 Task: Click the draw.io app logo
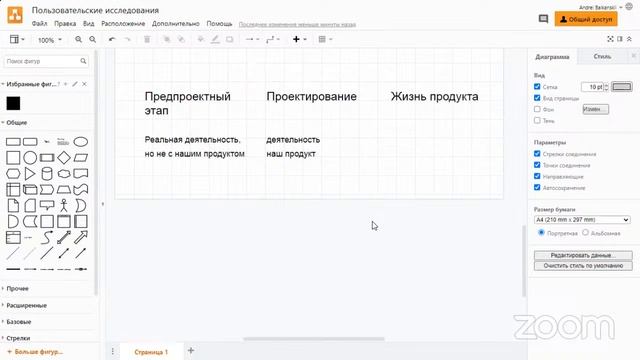[15, 16]
